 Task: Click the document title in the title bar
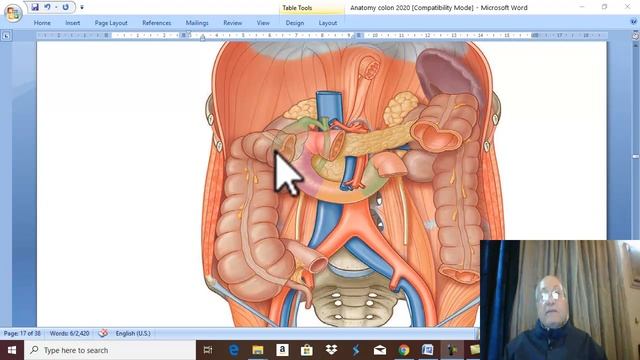439,8
